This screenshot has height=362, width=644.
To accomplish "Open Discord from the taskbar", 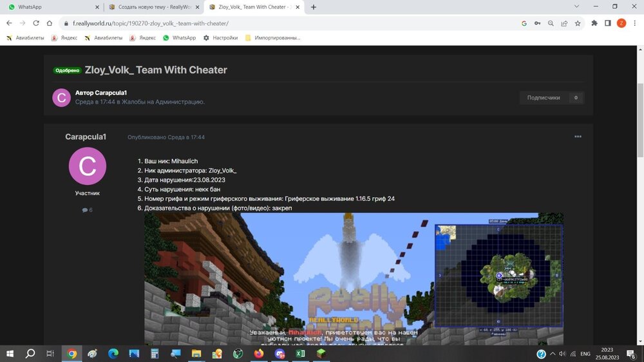I will (279, 354).
